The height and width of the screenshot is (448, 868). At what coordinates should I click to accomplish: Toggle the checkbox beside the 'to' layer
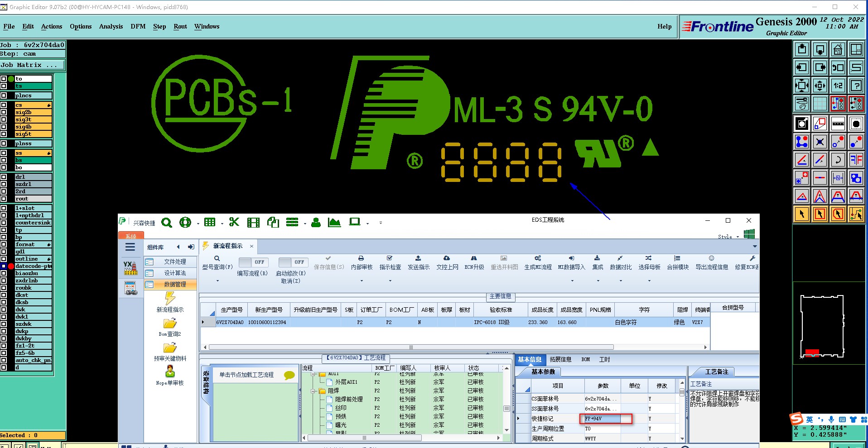[x=4, y=79]
